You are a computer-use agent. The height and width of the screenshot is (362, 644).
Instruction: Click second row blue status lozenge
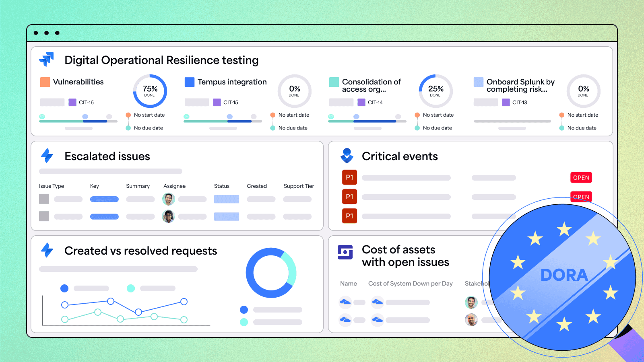(x=227, y=216)
